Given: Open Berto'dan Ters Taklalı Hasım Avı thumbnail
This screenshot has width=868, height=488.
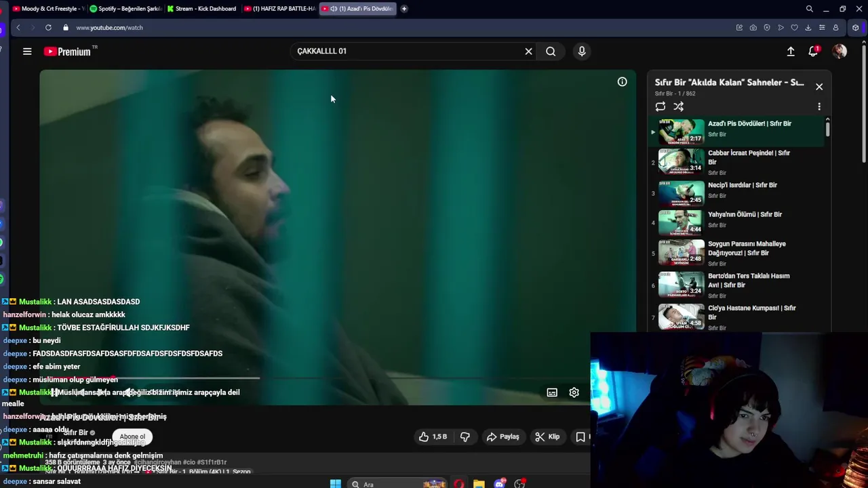Looking at the screenshot, I should [682, 285].
